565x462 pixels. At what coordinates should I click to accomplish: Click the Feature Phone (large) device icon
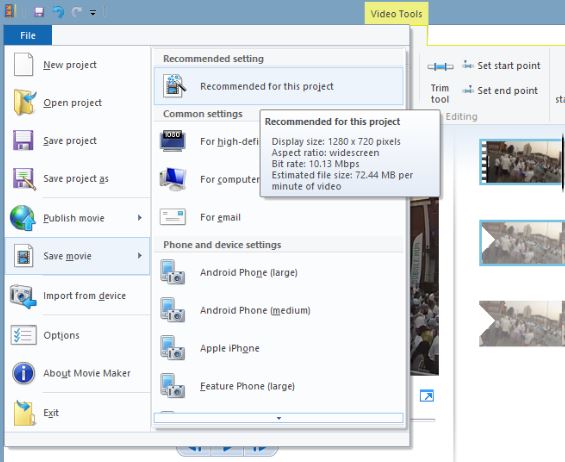coord(173,386)
